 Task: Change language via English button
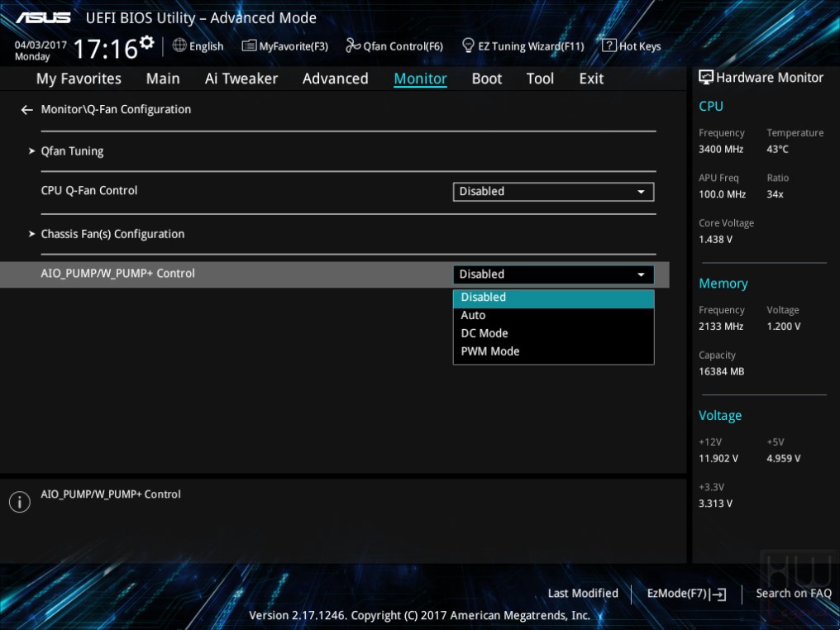pos(198,46)
